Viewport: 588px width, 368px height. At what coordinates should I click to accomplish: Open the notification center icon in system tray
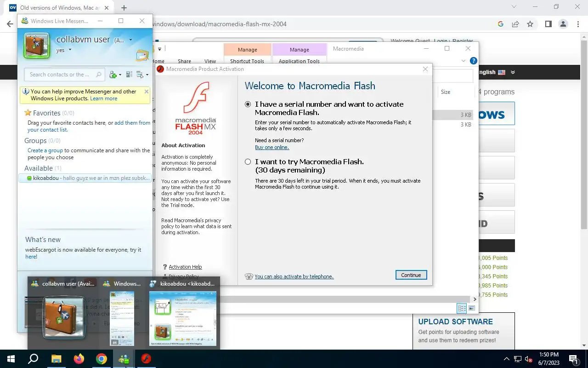[574, 359]
